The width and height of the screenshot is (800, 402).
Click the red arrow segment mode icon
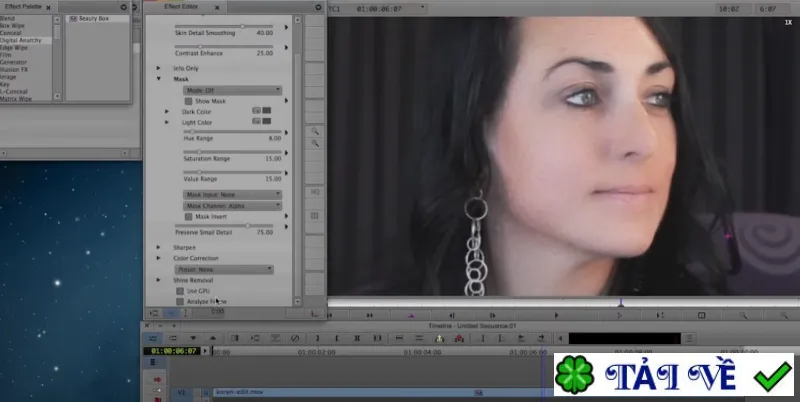tap(157, 380)
